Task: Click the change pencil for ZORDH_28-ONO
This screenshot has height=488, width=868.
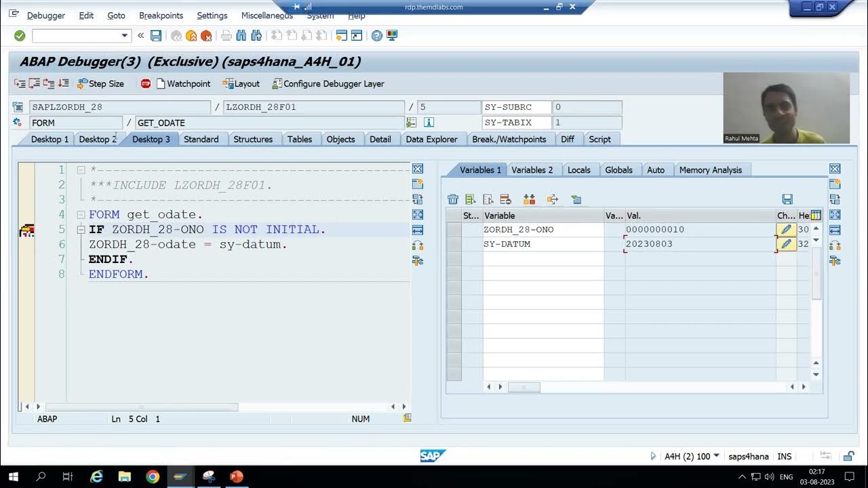Action: pyautogui.click(x=786, y=230)
